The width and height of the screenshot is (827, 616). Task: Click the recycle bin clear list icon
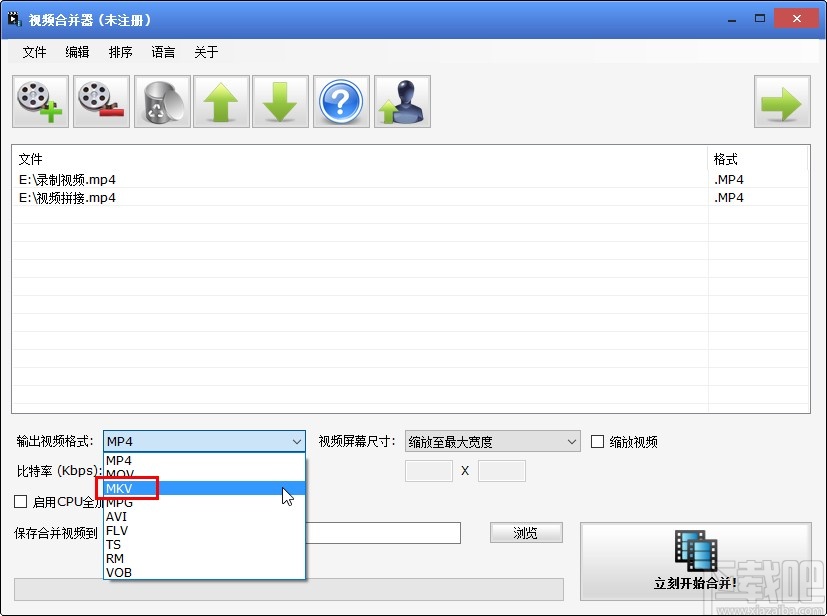[x=162, y=101]
